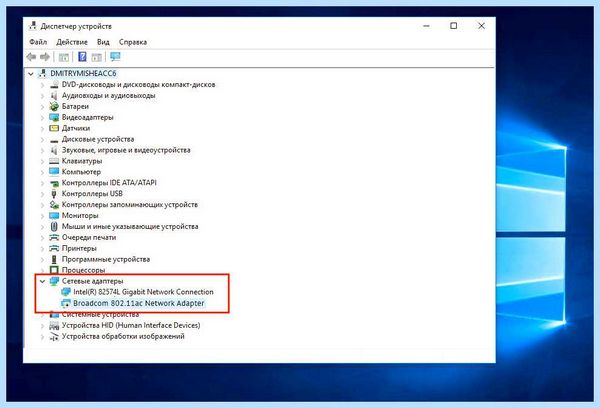600x408 pixels.
Task: Click the Видеоадаптеры display icon
Action: tap(54, 118)
